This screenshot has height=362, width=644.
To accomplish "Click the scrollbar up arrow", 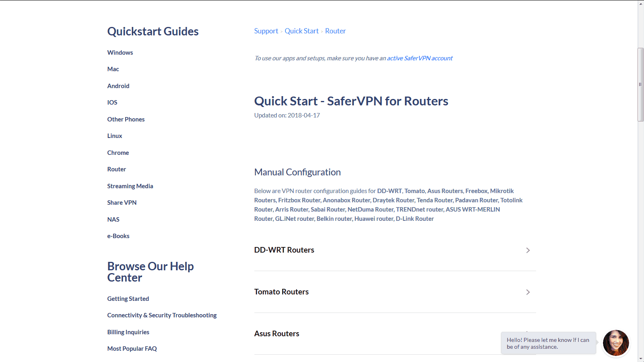I will coord(641,4).
